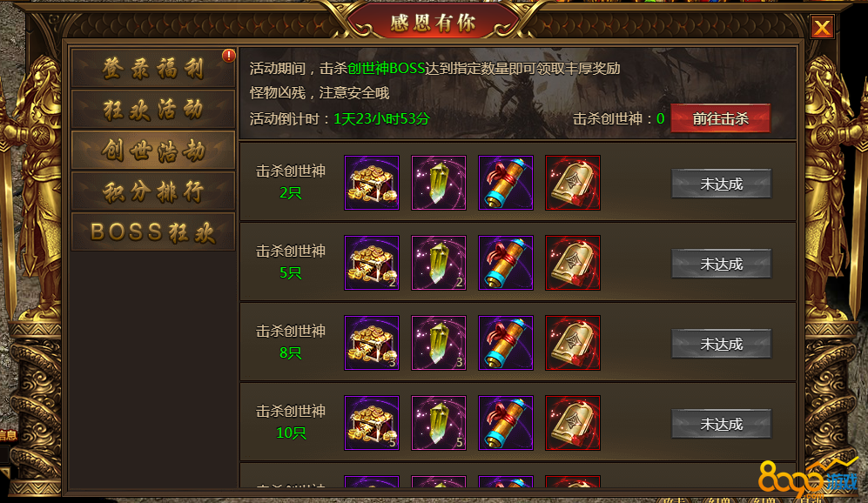Select the red token icon in 5只 row

[x=572, y=263]
